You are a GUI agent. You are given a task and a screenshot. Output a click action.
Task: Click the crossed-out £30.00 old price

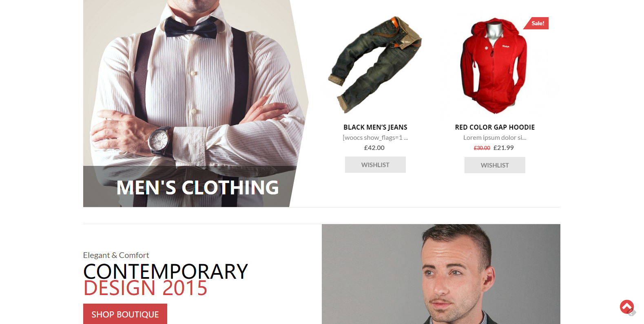click(x=482, y=148)
